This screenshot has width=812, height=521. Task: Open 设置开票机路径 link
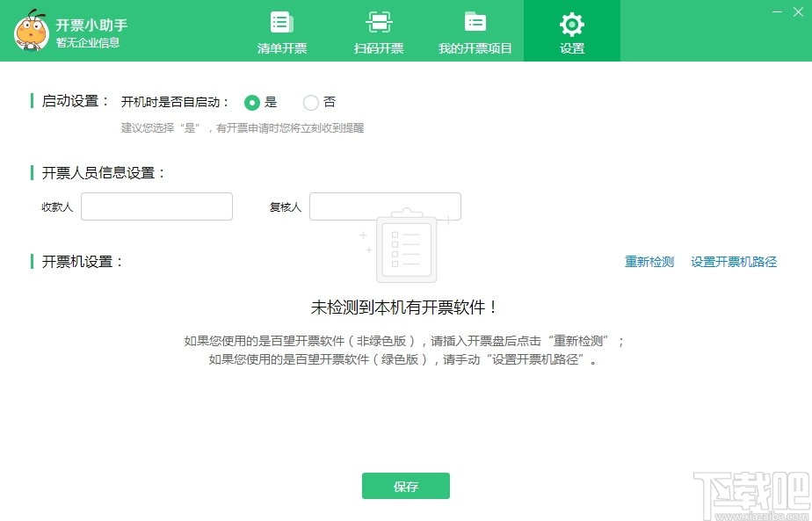(x=734, y=261)
